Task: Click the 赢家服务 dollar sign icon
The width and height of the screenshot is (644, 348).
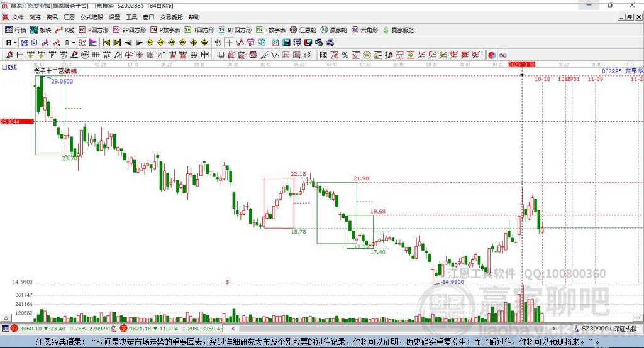Action: [x=386, y=30]
